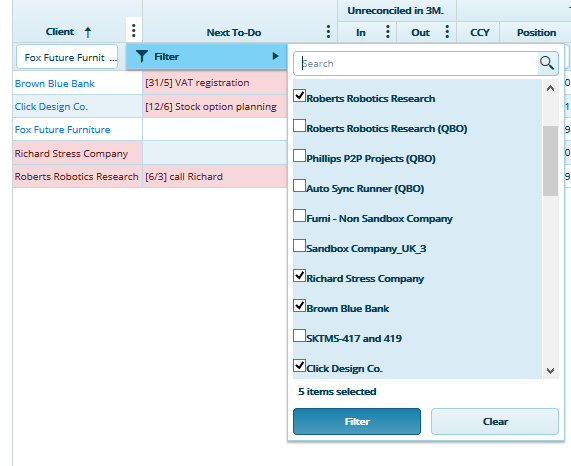Click Richard Stress Company table row cell
571x466 pixels.
tap(78, 153)
